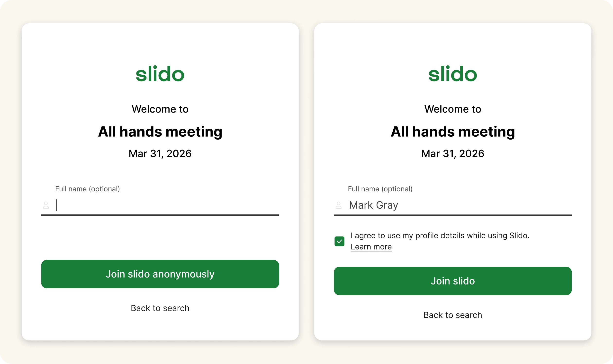This screenshot has height=364, width=613.
Task: Click into the field containing Mark Gray
Action: tap(459, 205)
